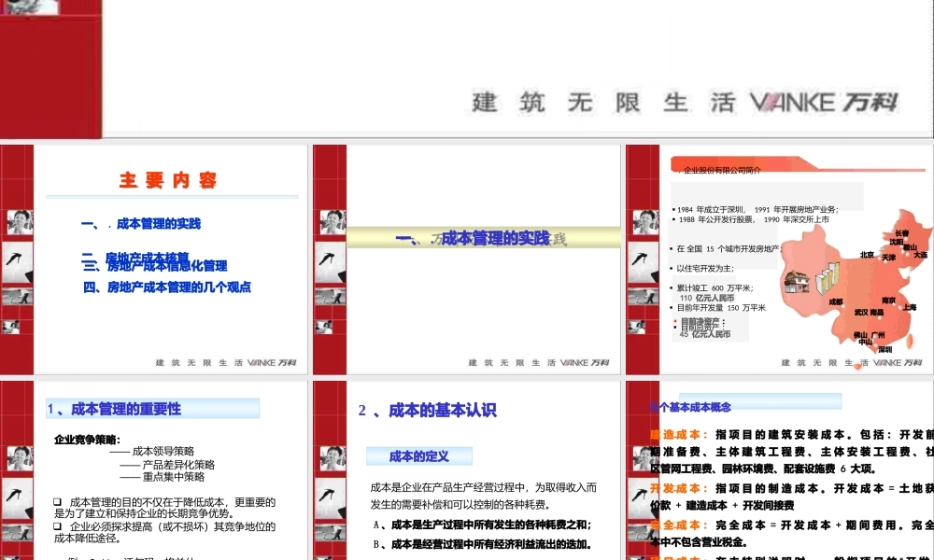Click the 2、成本的基本认识 heading
The height and width of the screenshot is (560, 934).
tap(427, 410)
